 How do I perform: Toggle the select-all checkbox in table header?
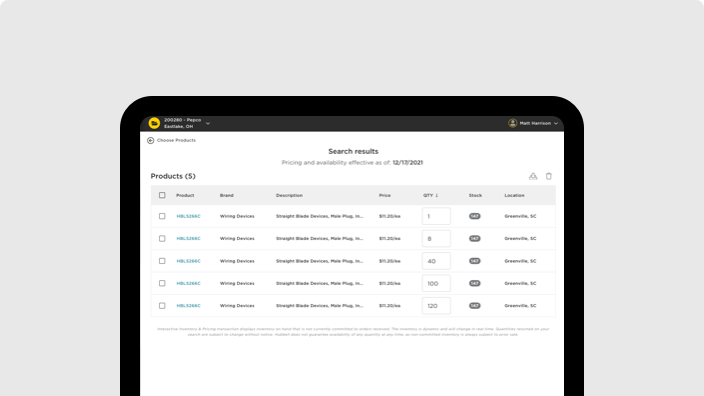pyautogui.click(x=162, y=195)
